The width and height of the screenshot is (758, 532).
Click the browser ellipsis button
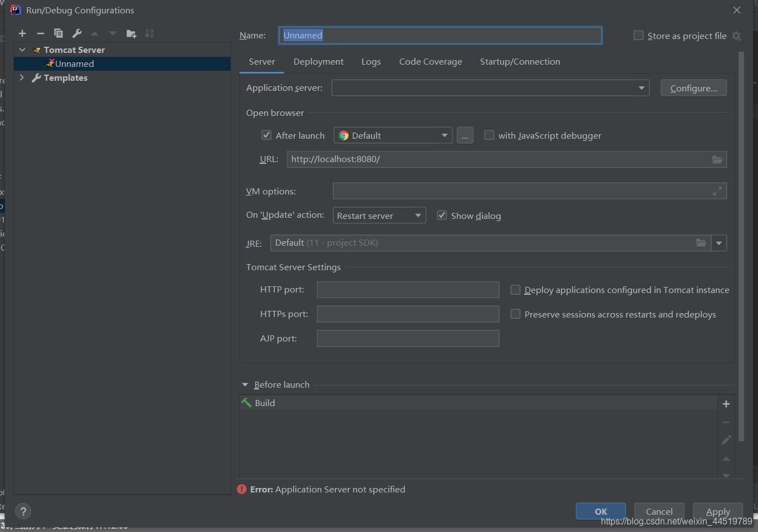pos(465,135)
